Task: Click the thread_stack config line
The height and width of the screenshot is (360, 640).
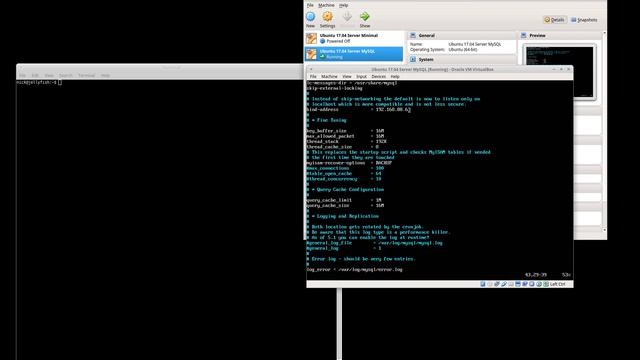Action: (x=346, y=141)
